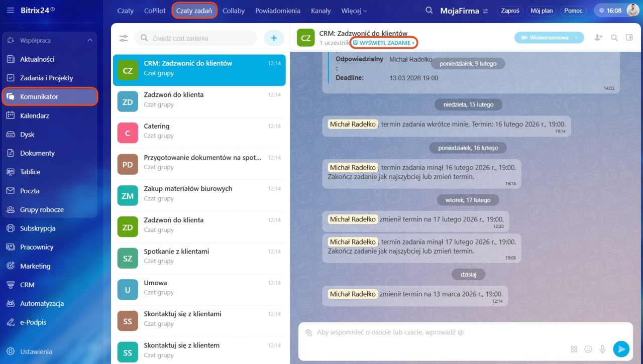
Task: Click Michał Radełko in '13 marca 2026' message
Action: pyautogui.click(x=353, y=294)
